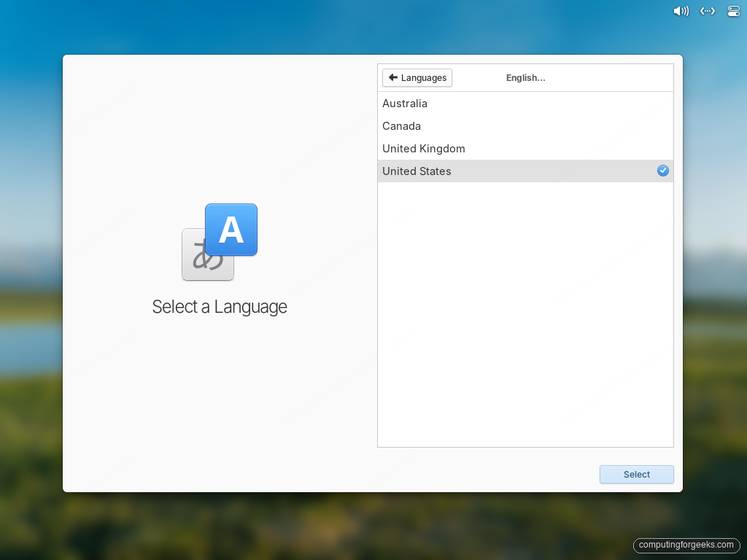Viewport: 747px width, 560px height.
Task: Choose Canada as English region
Action: pos(525,126)
